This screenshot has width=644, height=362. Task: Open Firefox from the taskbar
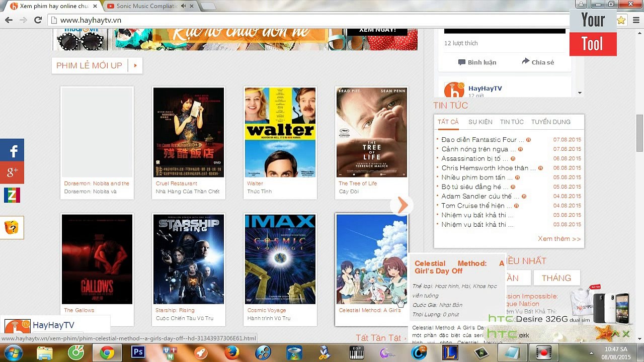pyautogui.click(x=231, y=352)
